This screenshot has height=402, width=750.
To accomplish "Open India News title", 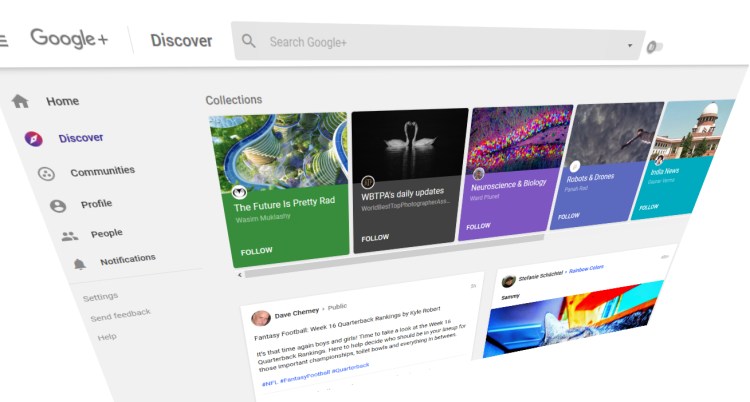I will [664, 171].
